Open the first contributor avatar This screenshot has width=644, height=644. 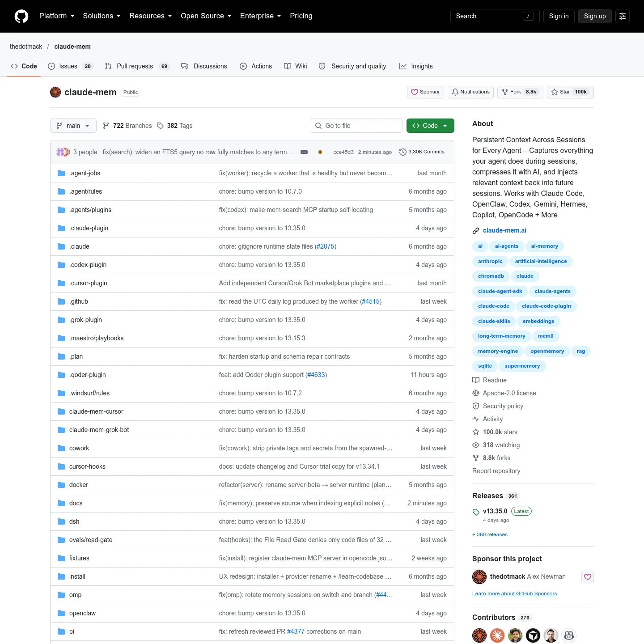click(x=479, y=636)
